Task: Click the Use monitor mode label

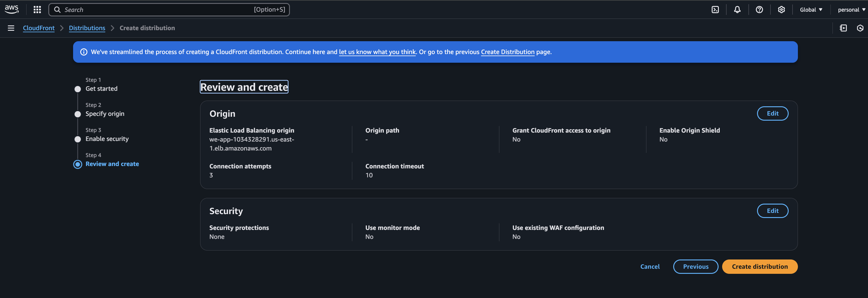Action: [393, 228]
